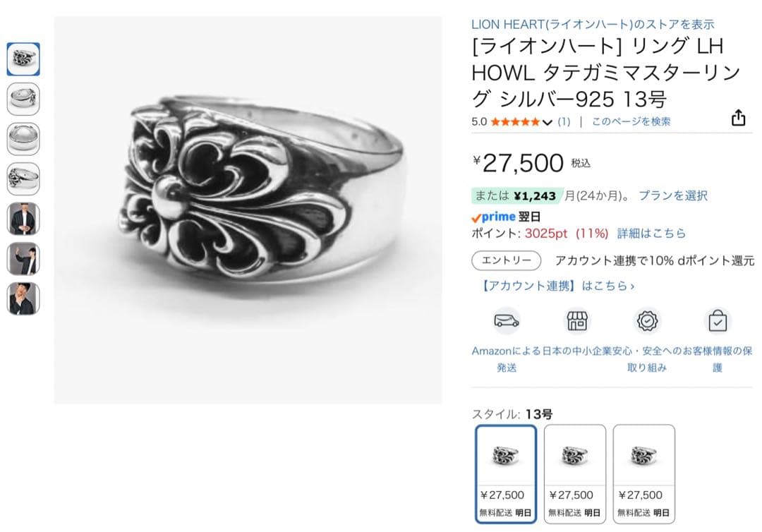
Task: Click the share icon beside the title
Action: click(738, 118)
